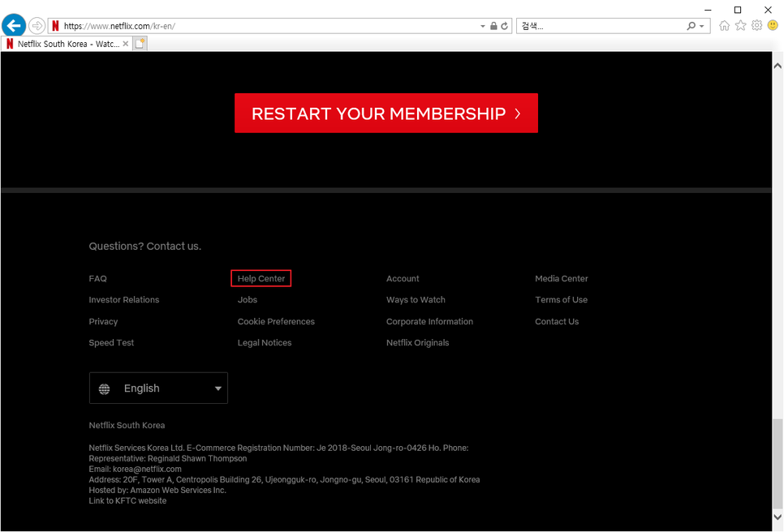This screenshot has width=784, height=532.
Task: Open Favorites star icon
Action: pos(740,25)
